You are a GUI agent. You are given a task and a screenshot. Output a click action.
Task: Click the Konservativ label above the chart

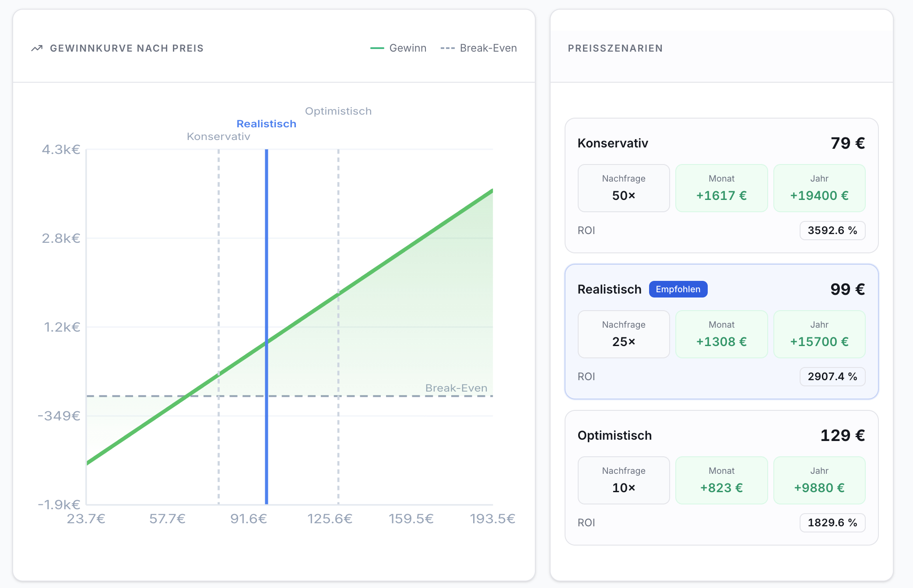[218, 136]
